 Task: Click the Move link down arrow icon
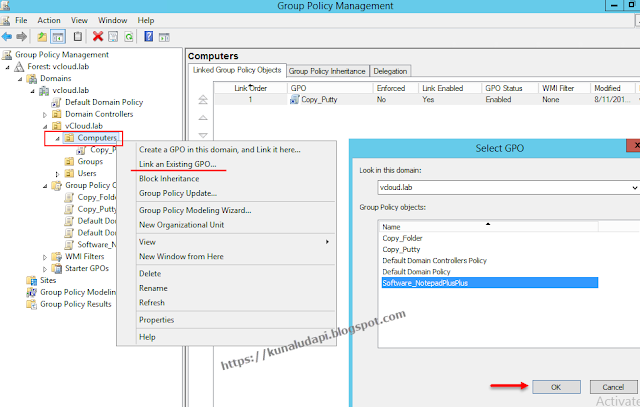(203, 135)
